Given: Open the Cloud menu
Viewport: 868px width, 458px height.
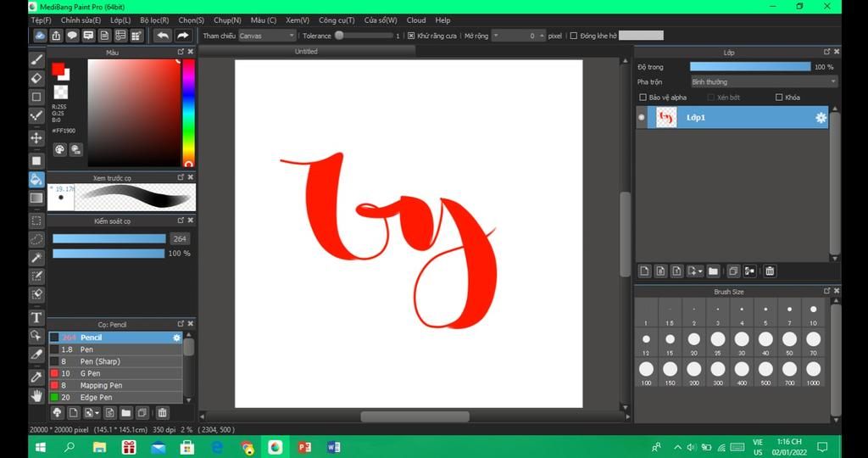Looking at the screenshot, I should [416, 20].
